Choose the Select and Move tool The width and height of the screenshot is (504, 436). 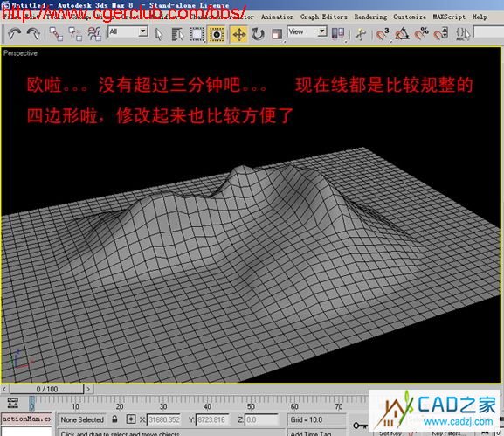click(x=238, y=34)
